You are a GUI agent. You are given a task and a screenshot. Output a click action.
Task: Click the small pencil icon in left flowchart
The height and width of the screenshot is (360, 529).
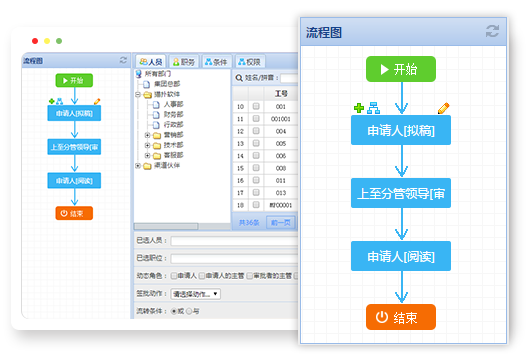point(97,101)
